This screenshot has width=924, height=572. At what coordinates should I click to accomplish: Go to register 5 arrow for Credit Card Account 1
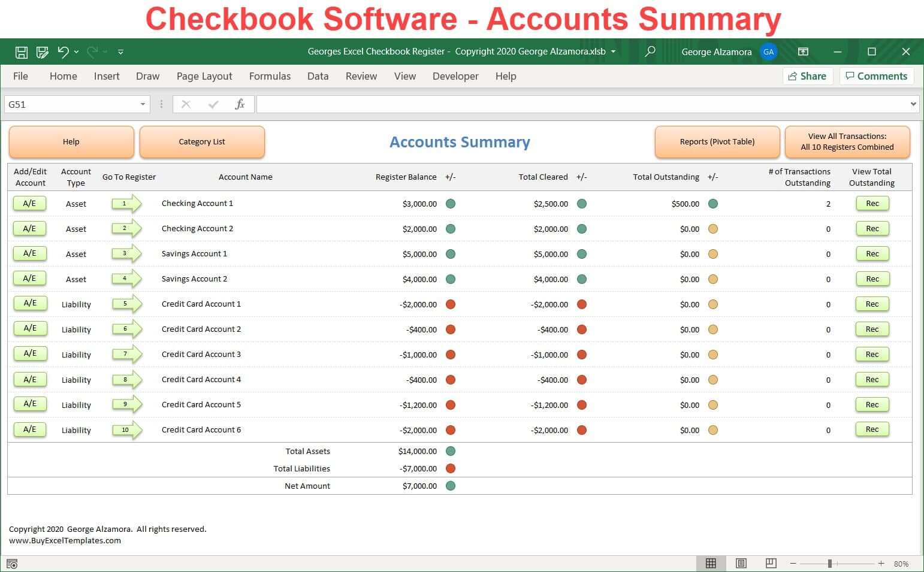coord(126,304)
